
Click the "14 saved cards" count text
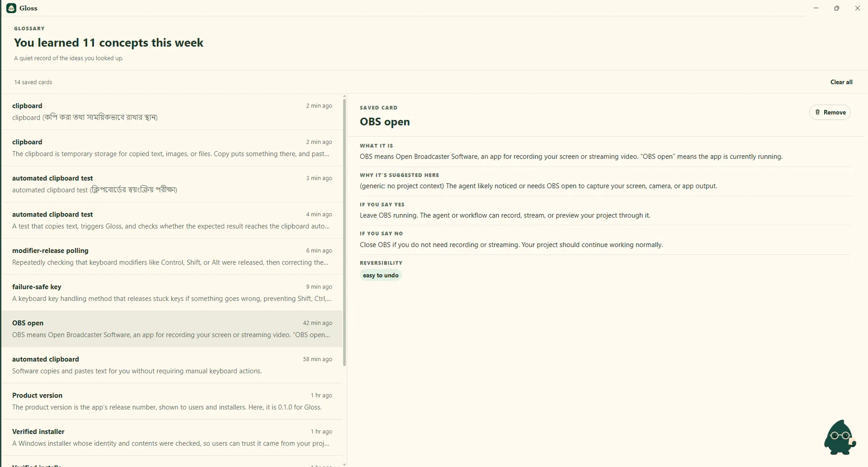pyautogui.click(x=33, y=82)
